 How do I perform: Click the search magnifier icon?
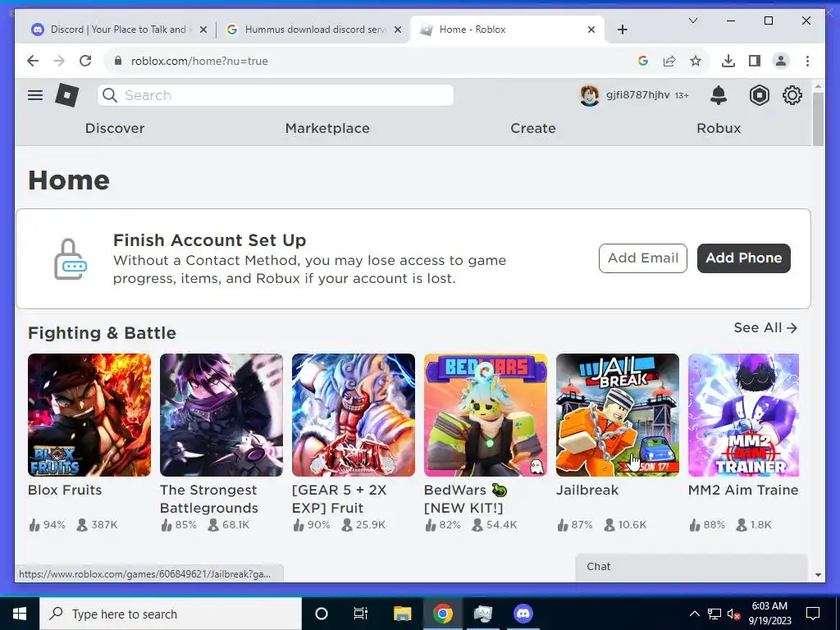pos(110,95)
